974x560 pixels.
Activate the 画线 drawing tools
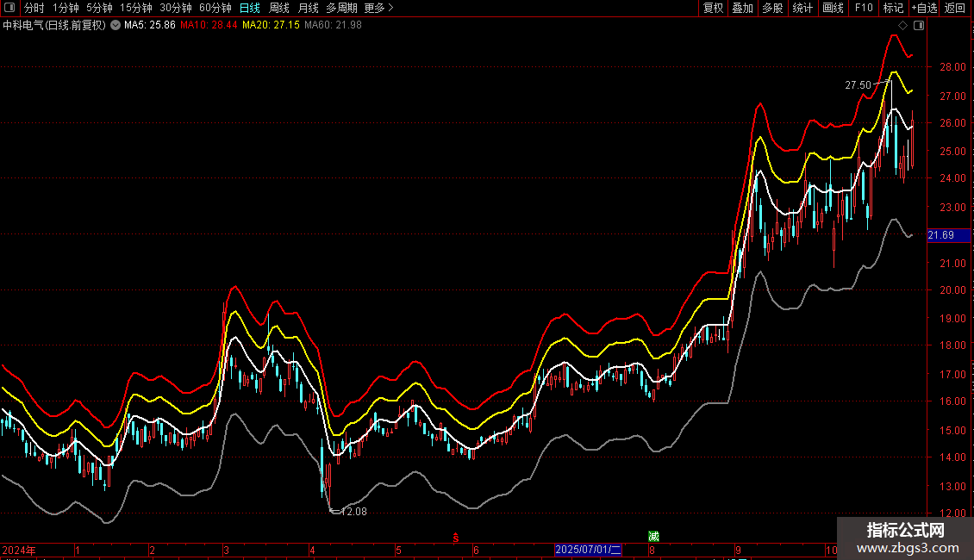click(x=833, y=8)
